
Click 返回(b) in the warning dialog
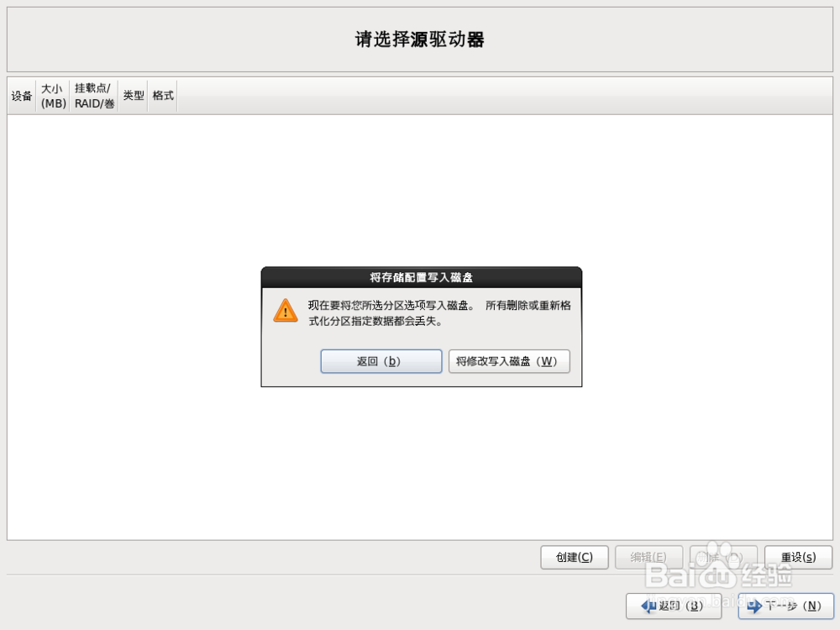pos(381,361)
